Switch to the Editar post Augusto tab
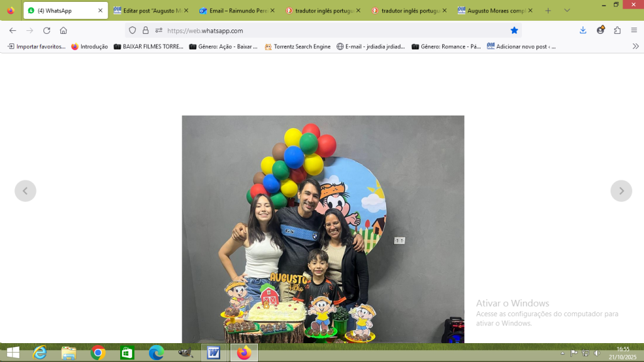 click(150, 11)
